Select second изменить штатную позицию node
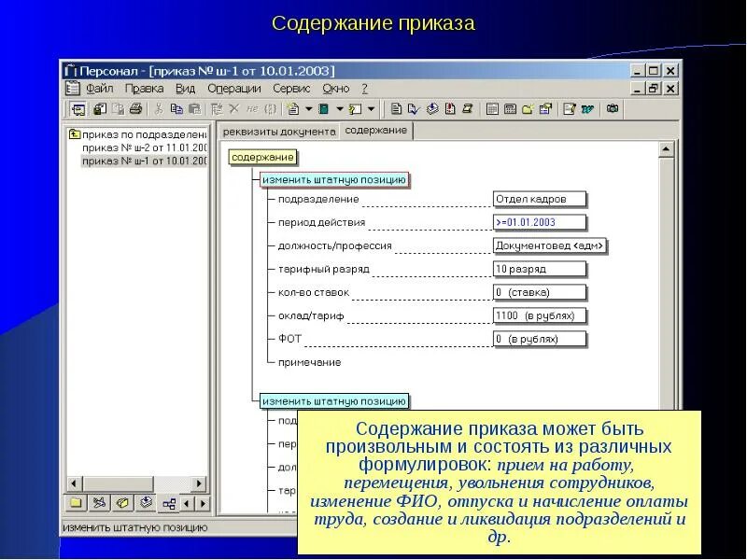This screenshot has height=560, width=747. (334, 401)
